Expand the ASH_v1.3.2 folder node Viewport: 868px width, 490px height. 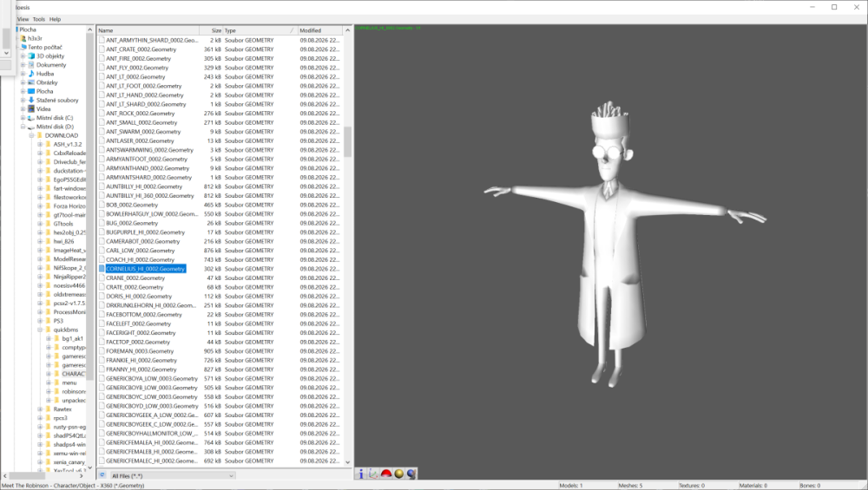[40, 144]
